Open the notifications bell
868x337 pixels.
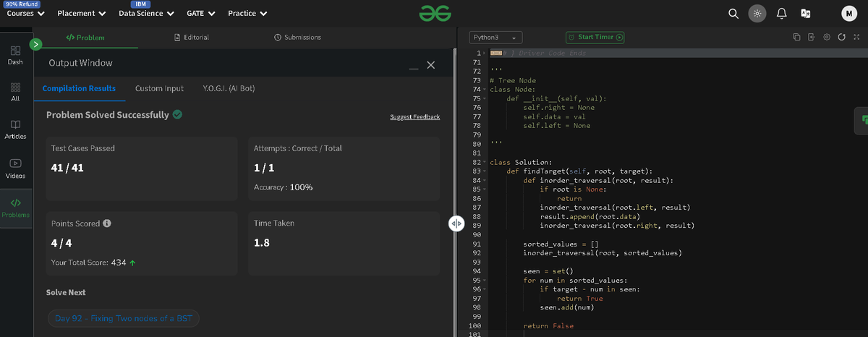pos(781,14)
